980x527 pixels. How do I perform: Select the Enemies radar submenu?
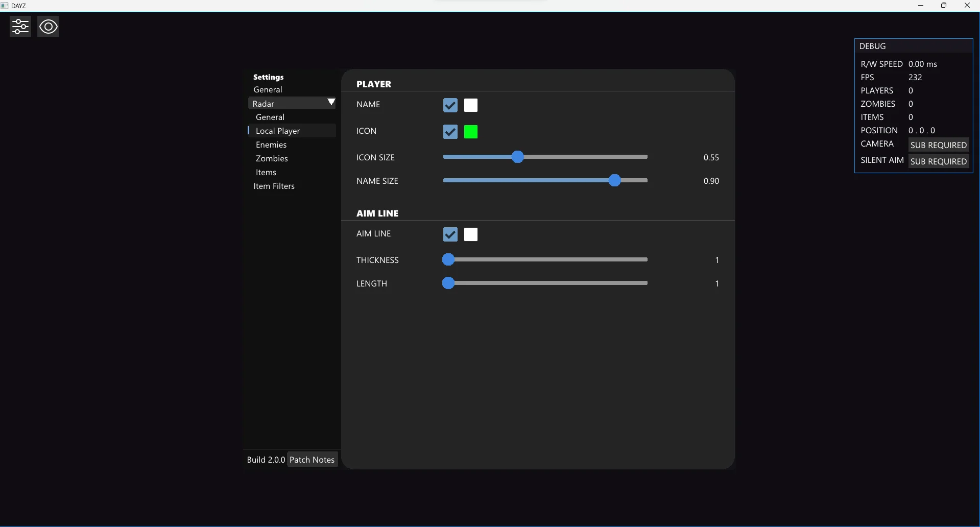coord(271,145)
